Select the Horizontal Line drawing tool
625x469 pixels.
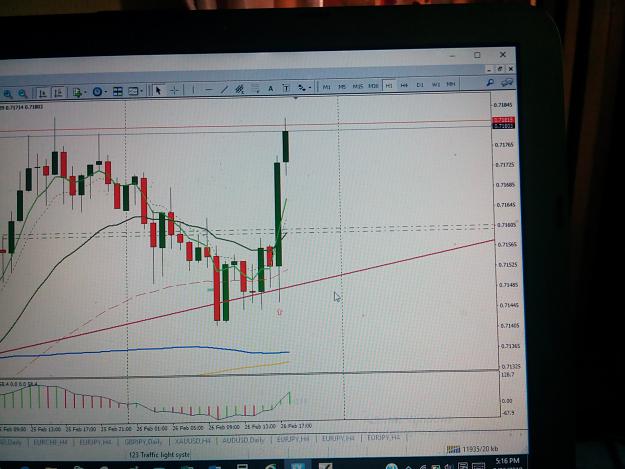click(208, 90)
